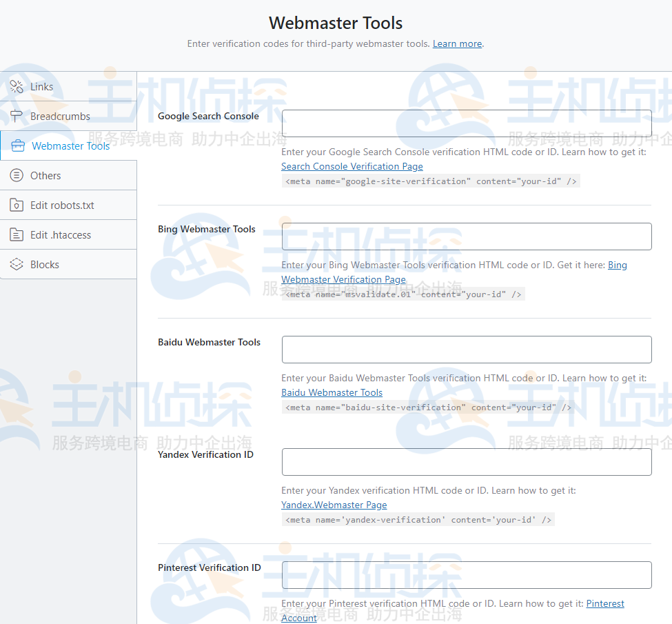Screen dimensions: 672x624
Task: Click the Yandex.Webmaster Page link
Action: click(334, 505)
